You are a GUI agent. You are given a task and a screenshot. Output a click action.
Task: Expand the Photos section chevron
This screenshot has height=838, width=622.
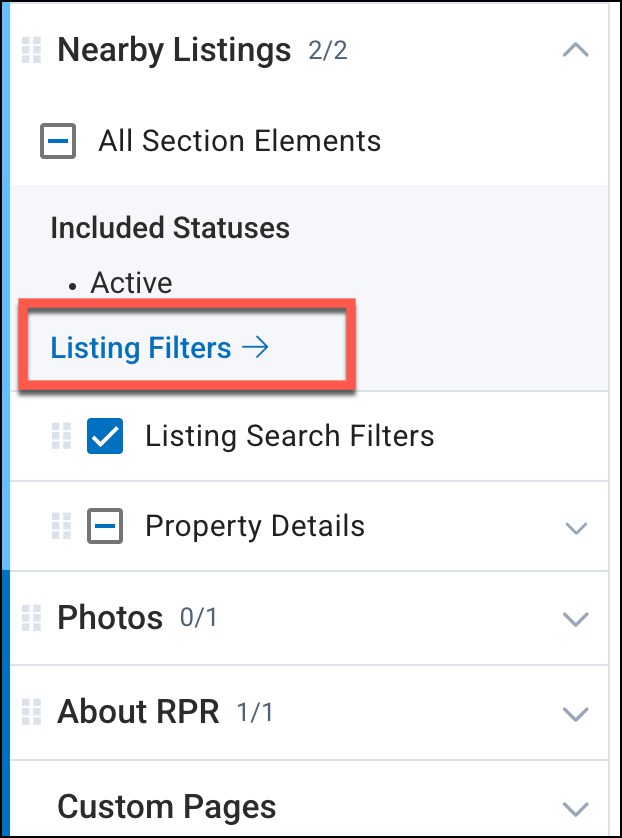tap(576, 619)
